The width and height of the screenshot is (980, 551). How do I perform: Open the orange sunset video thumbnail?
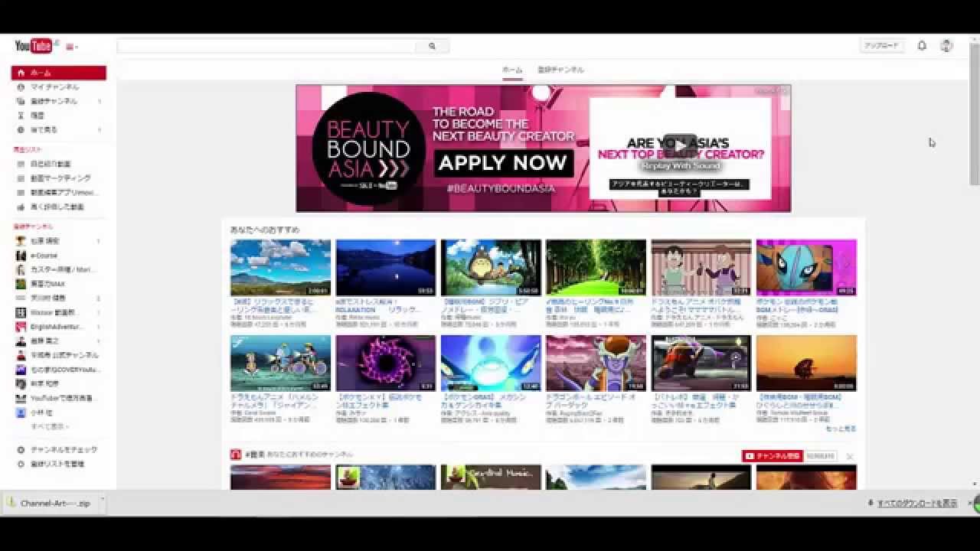coord(806,363)
